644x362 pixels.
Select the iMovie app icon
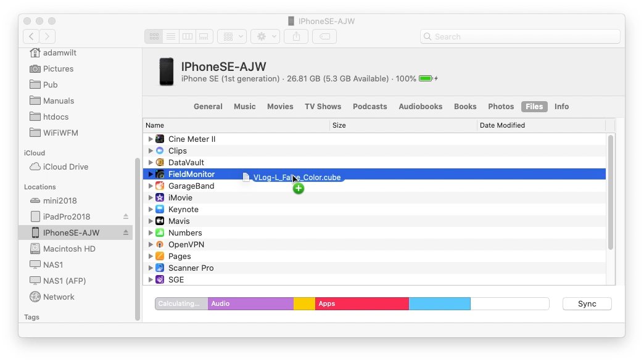(159, 197)
